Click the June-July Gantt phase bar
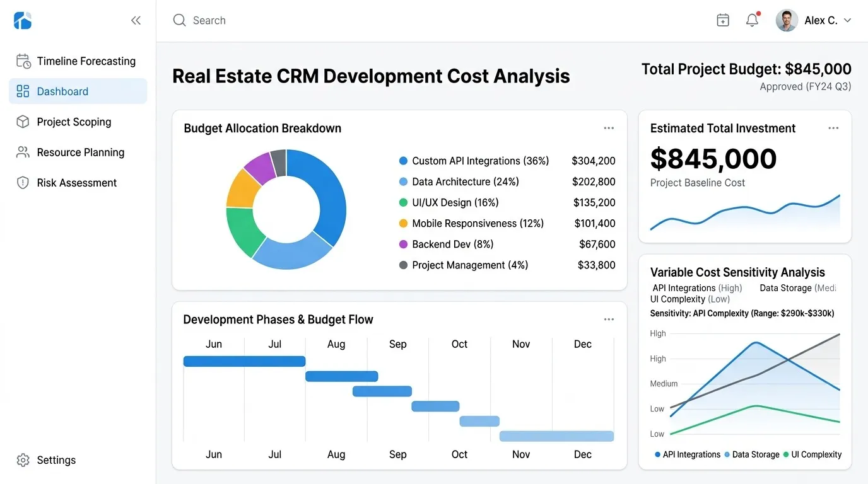The width and height of the screenshot is (868, 484). [245, 361]
